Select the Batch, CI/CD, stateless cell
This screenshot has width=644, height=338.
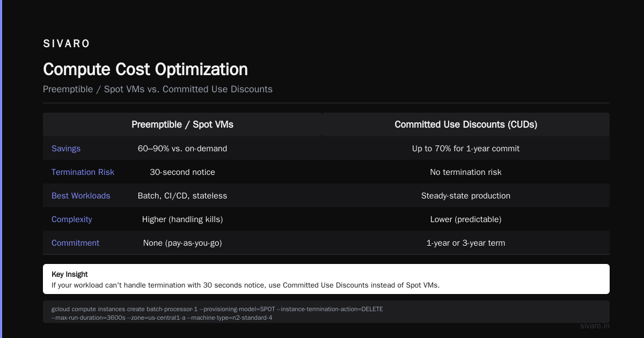point(182,196)
